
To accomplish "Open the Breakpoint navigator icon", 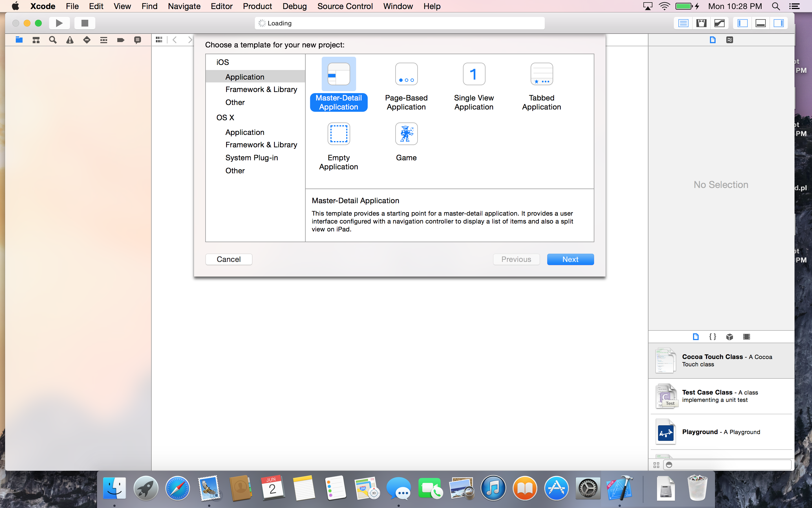I will 121,40.
